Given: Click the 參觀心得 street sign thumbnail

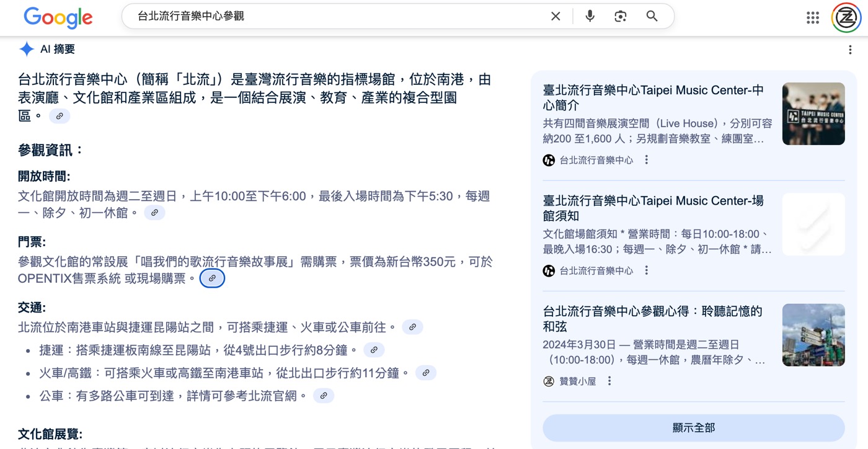Looking at the screenshot, I should tap(813, 334).
